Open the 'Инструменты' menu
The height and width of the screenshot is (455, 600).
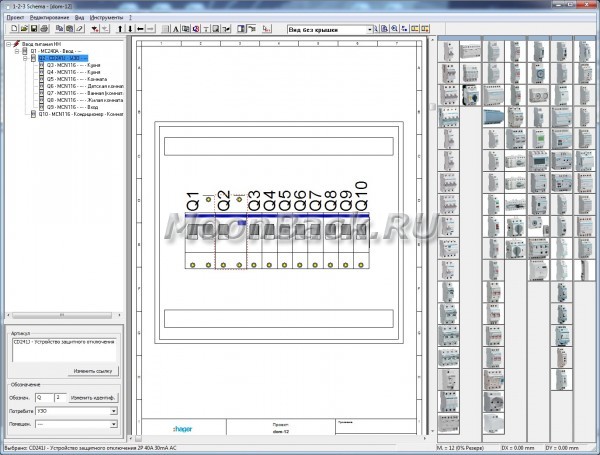coord(107,18)
